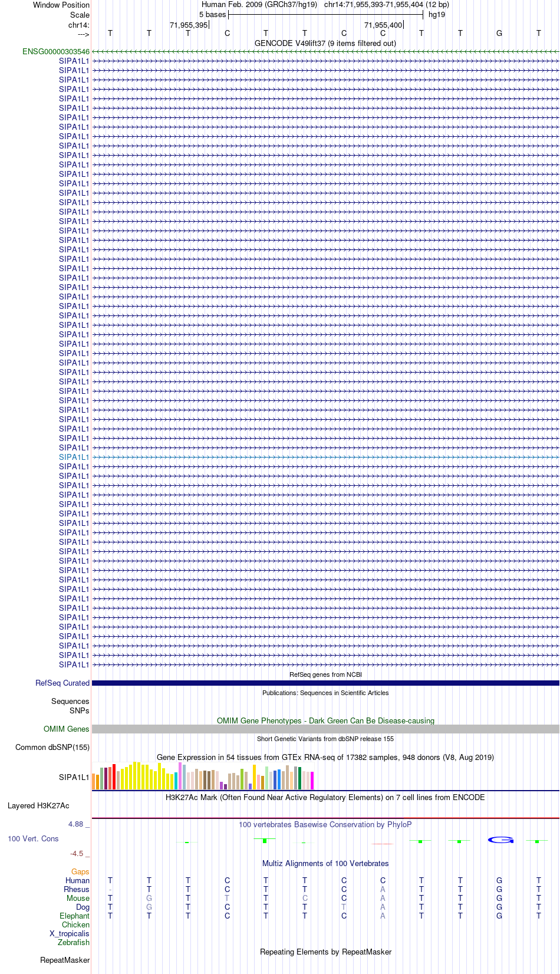Click the Window Position label
560x974 pixels.
[x=61, y=5]
